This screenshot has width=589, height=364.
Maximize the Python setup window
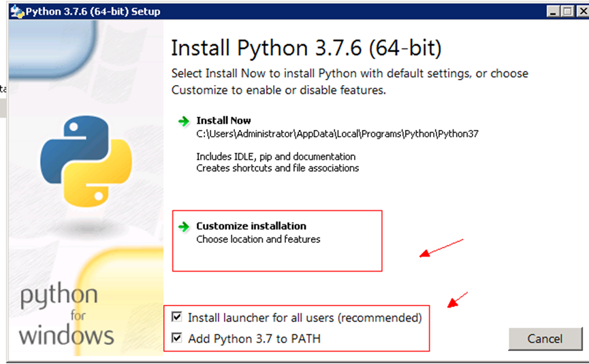(567, 11)
